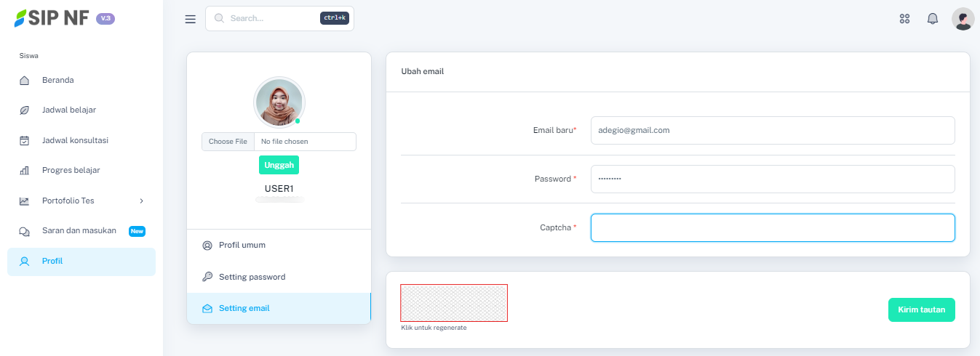980x356 pixels.
Task: Click the SIP NF logo
Action: pyautogui.click(x=52, y=18)
